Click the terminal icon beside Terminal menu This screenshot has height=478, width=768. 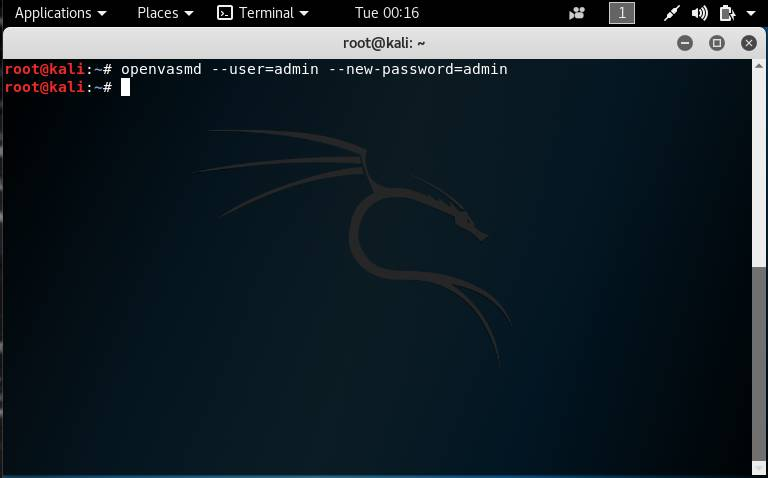click(x=225, y=13)
